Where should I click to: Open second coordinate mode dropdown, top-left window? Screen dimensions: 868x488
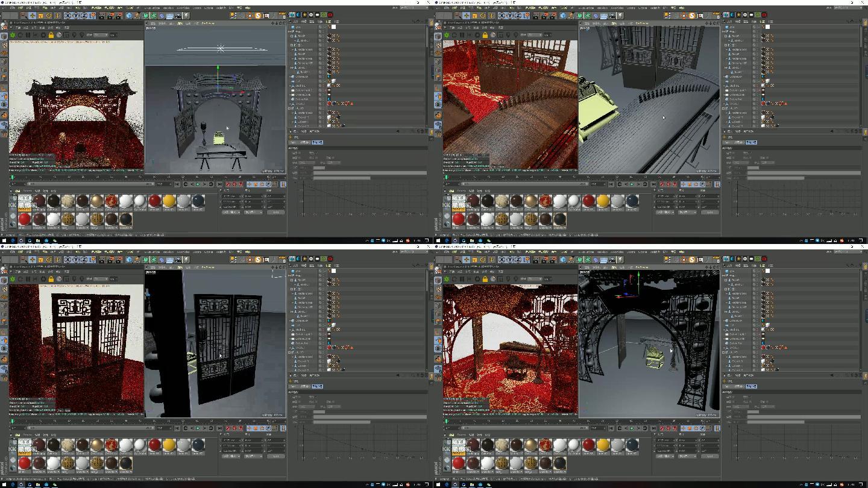253,212
